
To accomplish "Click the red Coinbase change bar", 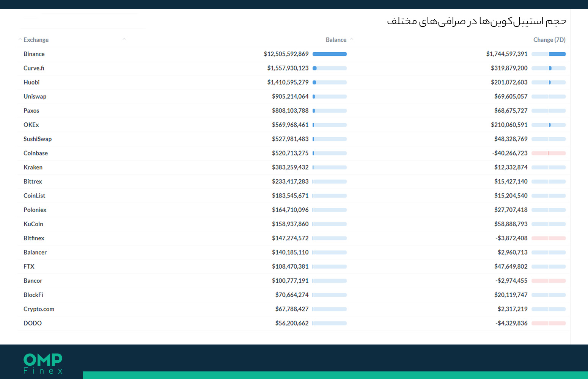I will point(549,153).
